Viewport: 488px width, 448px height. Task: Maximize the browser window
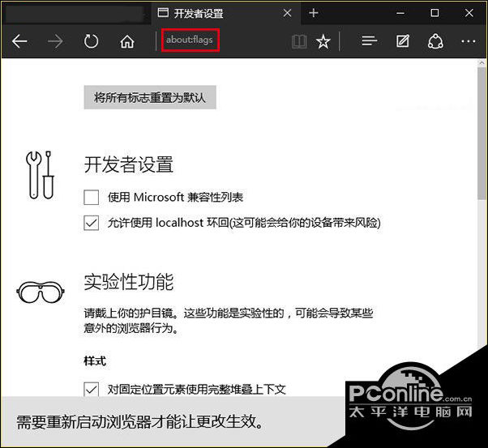coord(434,13)
